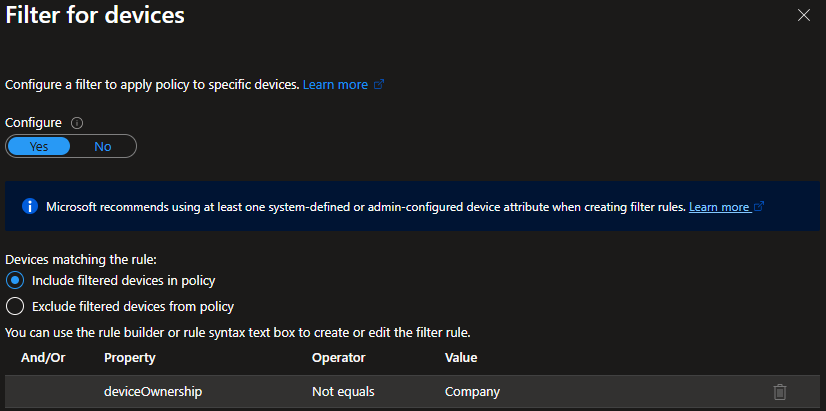Click external link icon in recommendation banner
Screen dimensions: 826x411
point(759,207)
